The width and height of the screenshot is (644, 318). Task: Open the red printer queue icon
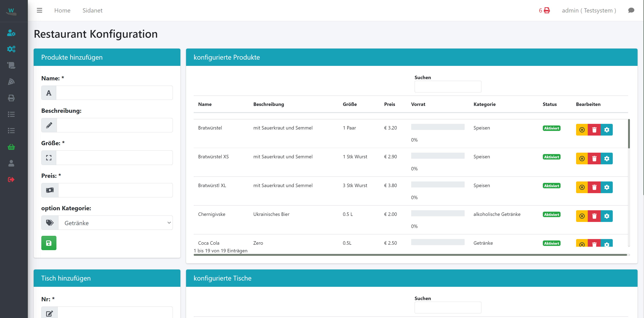(547, 10)
